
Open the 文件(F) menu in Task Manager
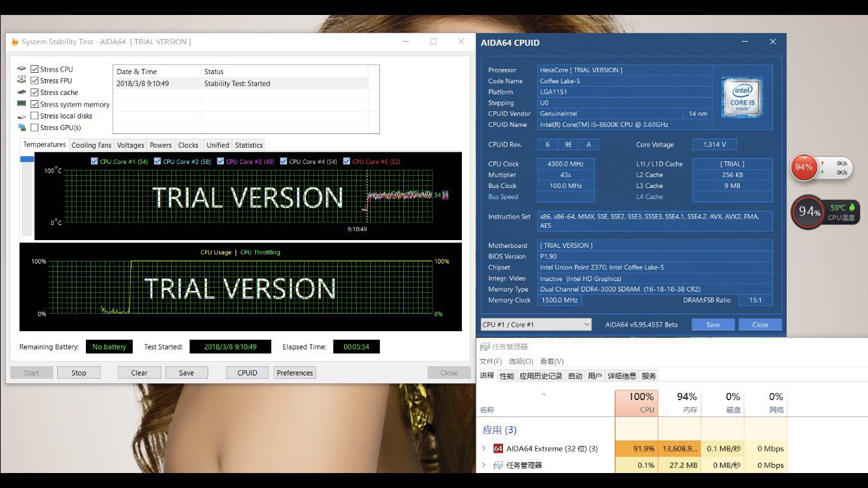tap(491, 361)
